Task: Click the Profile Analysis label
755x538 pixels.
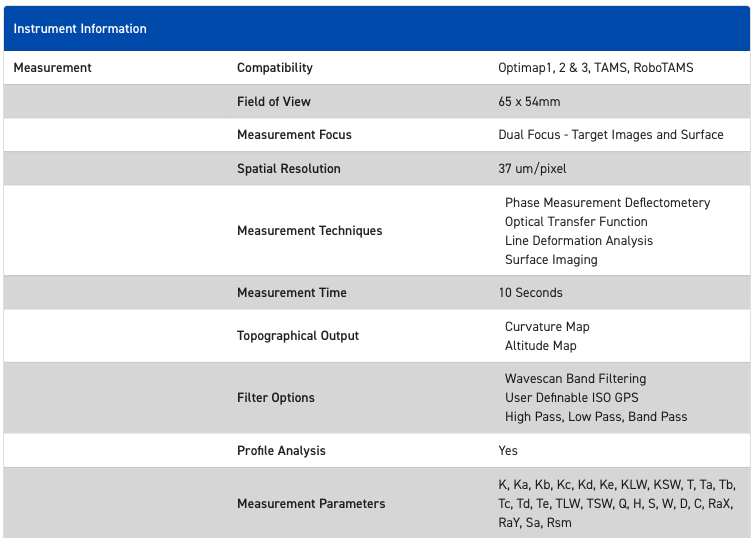Action: [x=281, y=451]
